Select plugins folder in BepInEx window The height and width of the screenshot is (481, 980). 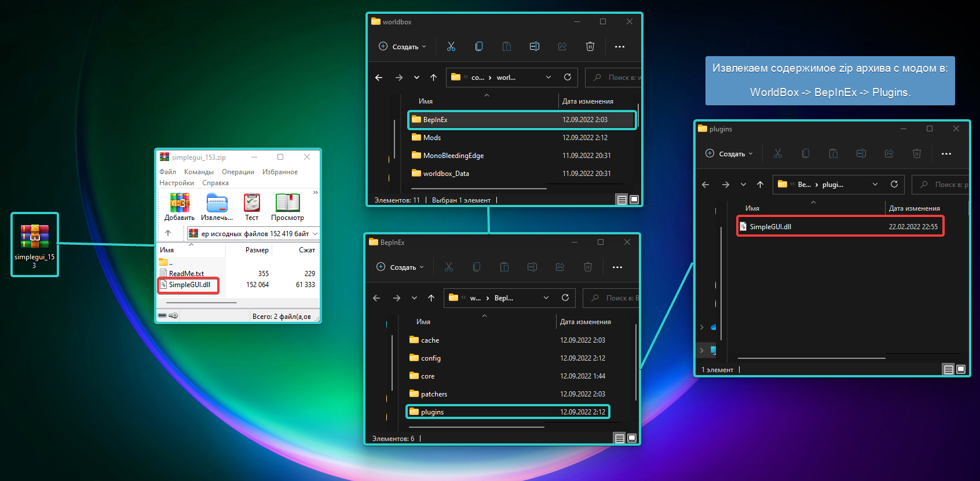(508, 412)
